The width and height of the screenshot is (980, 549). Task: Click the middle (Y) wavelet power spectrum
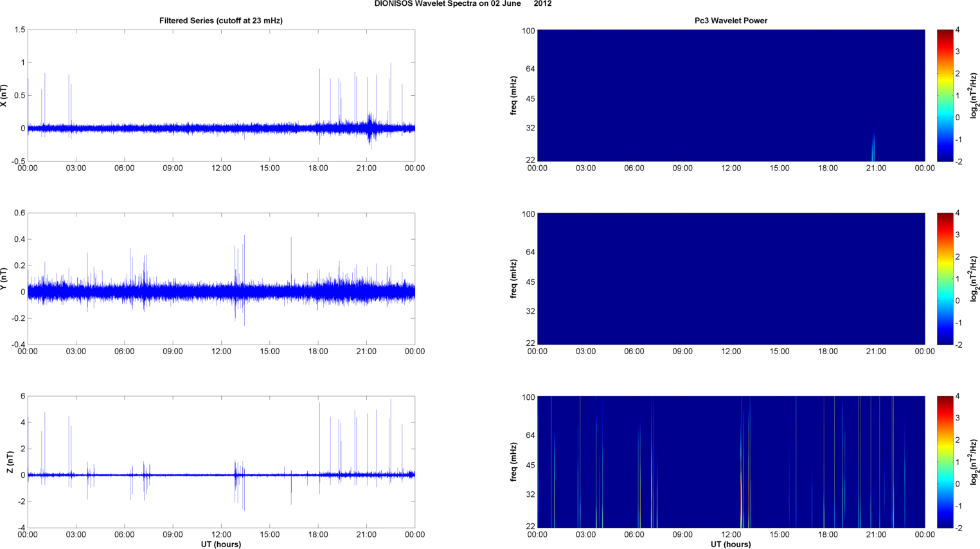click(x=731, y=279)
